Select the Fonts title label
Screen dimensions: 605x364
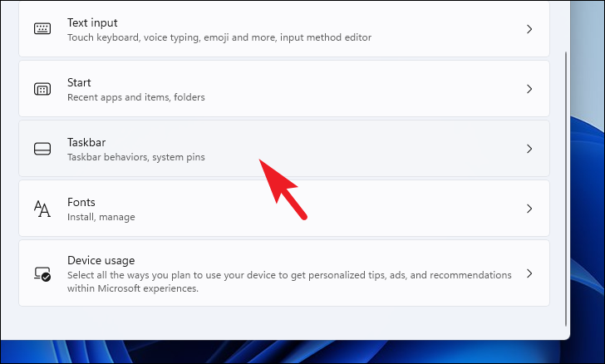[x=81, y=202]
